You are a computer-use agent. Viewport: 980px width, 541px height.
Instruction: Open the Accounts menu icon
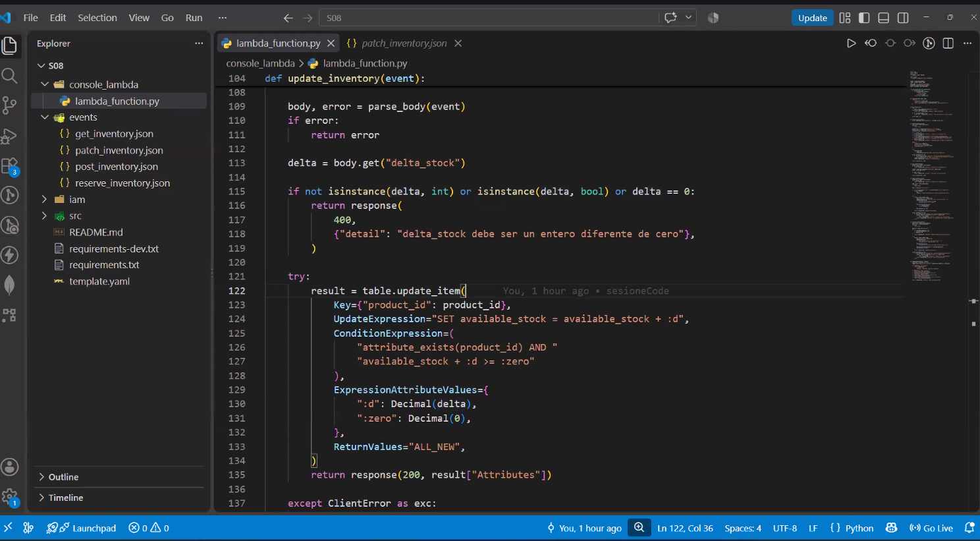tap(10, 467)
